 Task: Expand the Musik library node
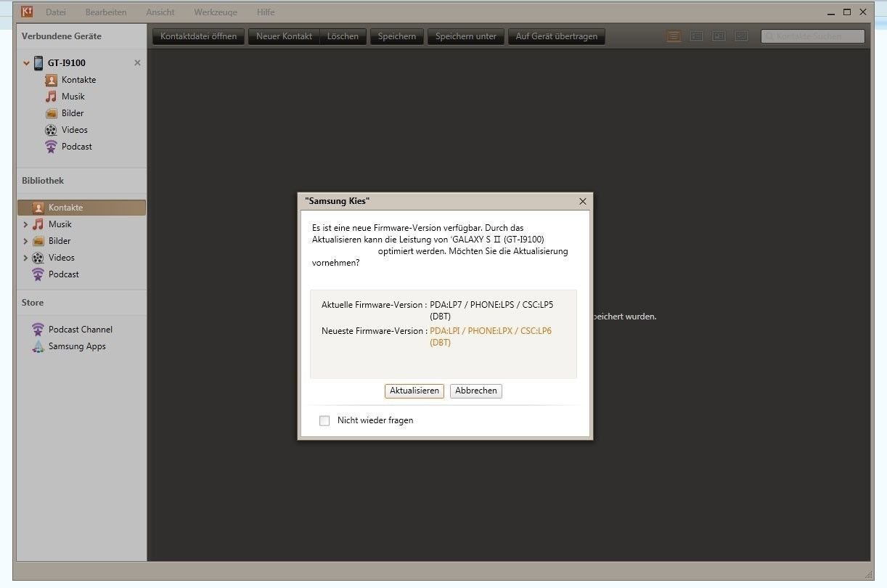pyautogui.click(x=25, y=224)
